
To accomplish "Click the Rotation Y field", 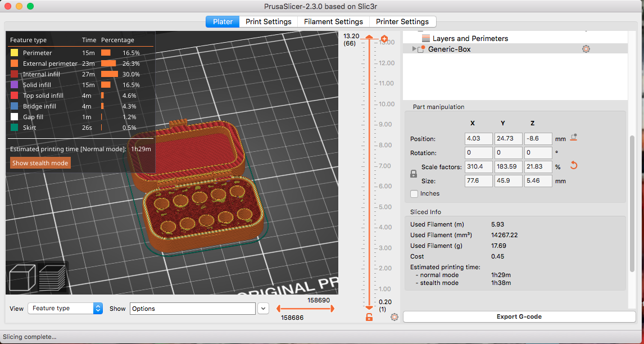I will 509,153.
